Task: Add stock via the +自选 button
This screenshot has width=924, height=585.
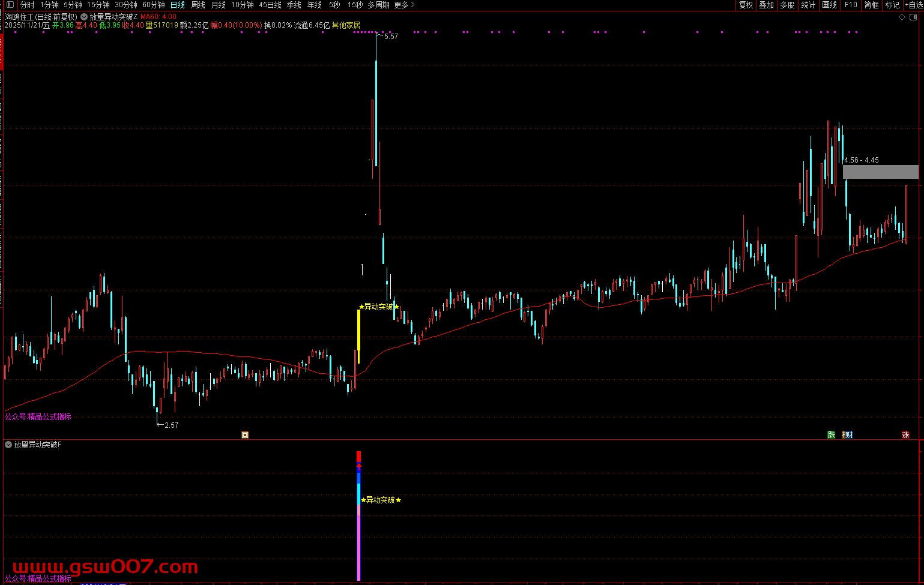Action: click(913, 5)
